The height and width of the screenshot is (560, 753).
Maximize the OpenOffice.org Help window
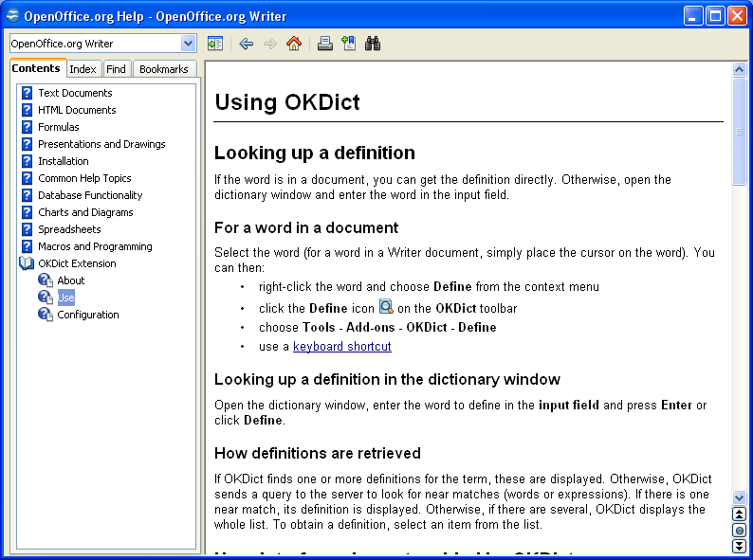[x=715, y=16]
